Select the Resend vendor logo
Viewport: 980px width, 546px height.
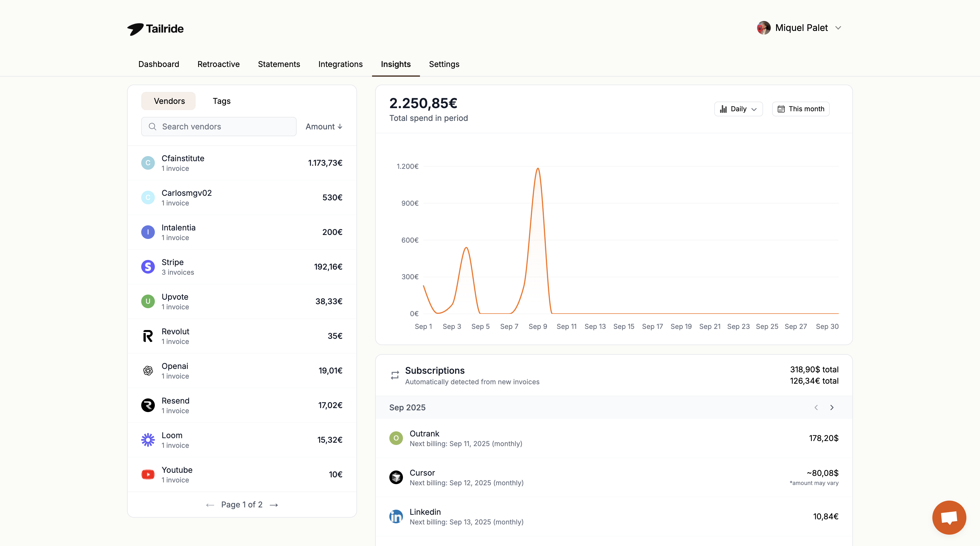click(x=148, y=405)
